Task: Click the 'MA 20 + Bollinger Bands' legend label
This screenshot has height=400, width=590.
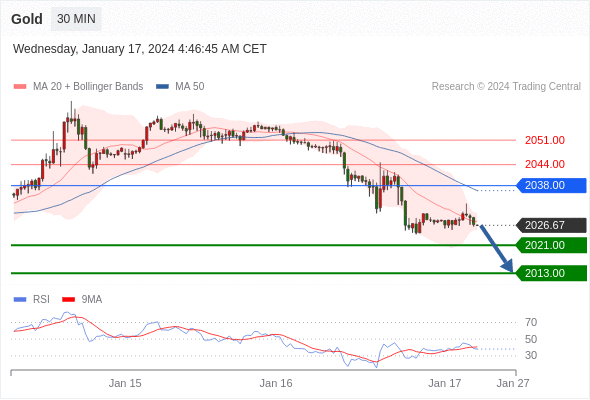Action: [88, 87]
